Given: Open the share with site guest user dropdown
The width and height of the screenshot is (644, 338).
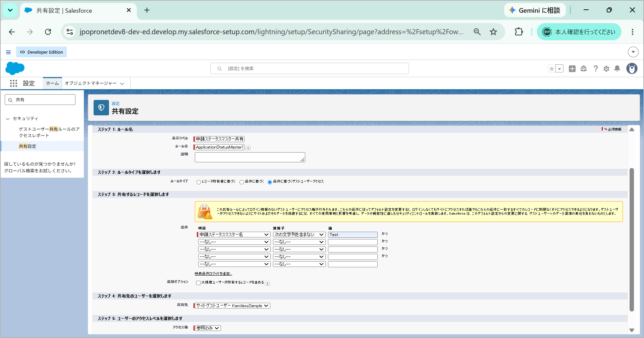Looking at the screenshot, I should 232,305.
